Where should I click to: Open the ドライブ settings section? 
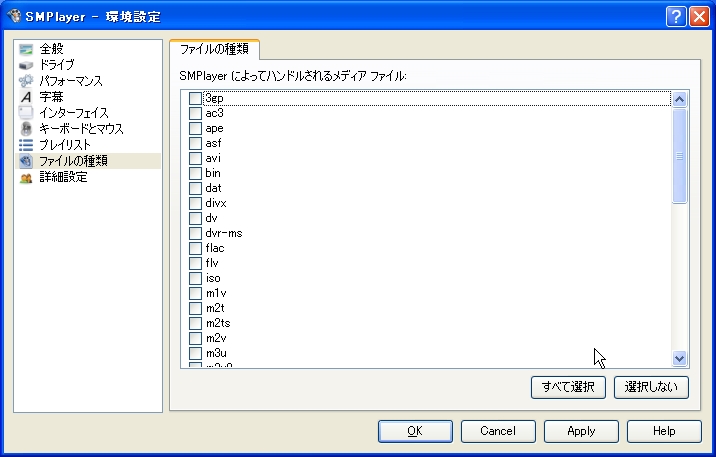[x=57, y=65]
